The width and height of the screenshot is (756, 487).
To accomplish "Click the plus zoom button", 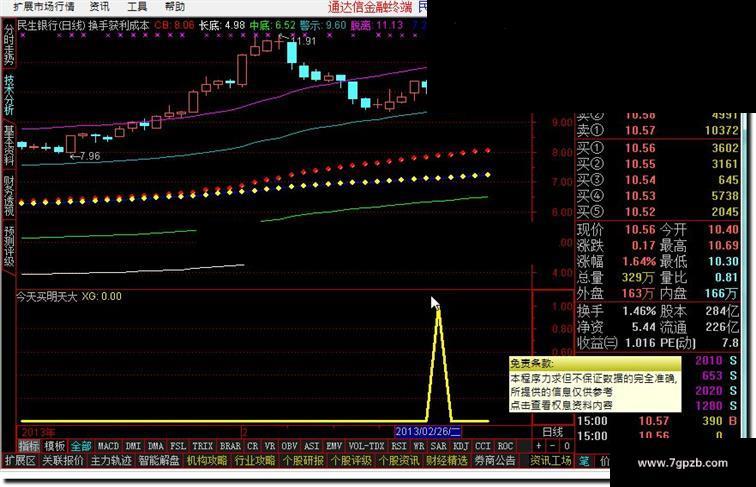I will [539, 446].
